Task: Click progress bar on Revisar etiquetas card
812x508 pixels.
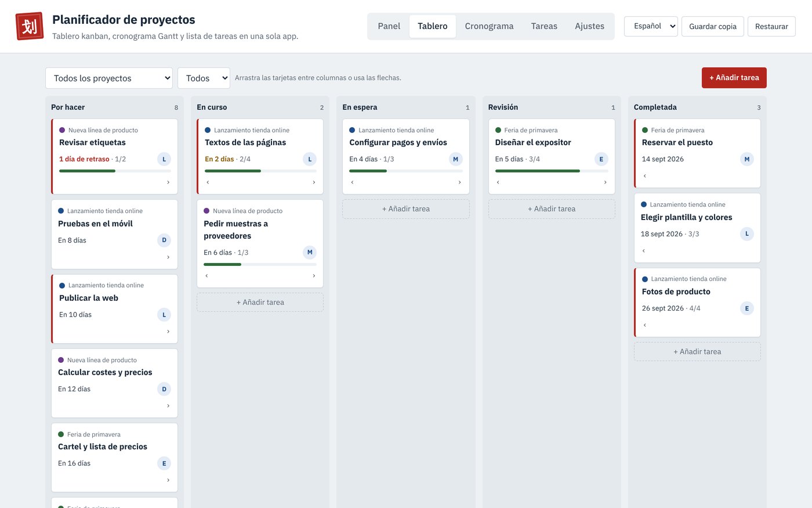Action: pyautogui.click(x=115, y=171)
